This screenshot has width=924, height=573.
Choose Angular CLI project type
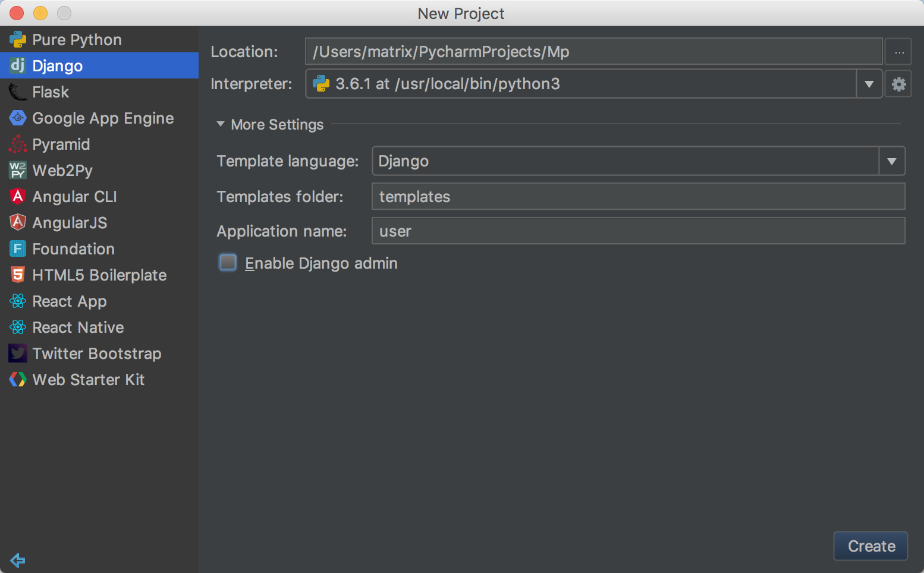pos(99,196)
